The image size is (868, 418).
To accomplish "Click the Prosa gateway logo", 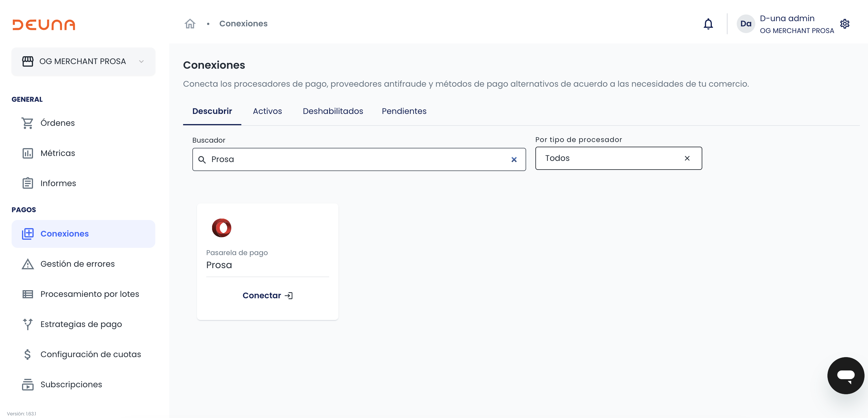I will click(221, 228).
